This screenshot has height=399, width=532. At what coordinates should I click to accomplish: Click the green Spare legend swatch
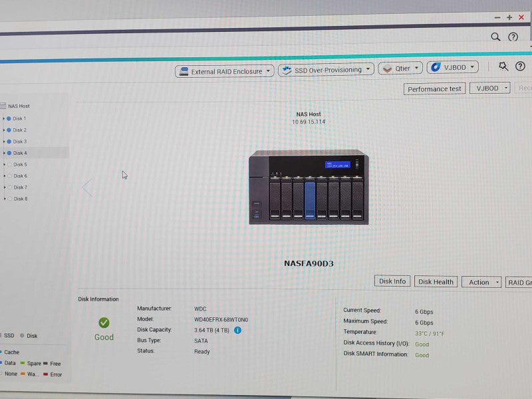[23, 363]
